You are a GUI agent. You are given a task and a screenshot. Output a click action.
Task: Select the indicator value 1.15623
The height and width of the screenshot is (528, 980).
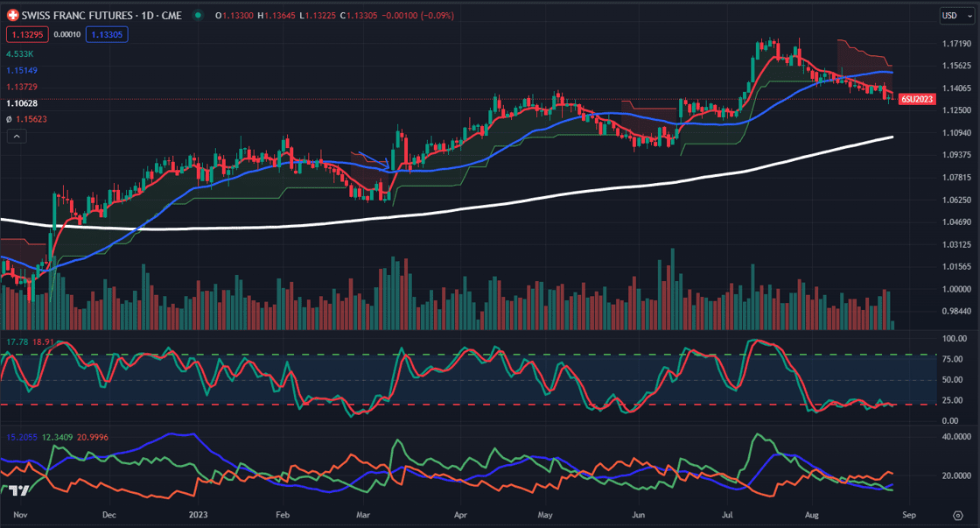pos(31,119)
